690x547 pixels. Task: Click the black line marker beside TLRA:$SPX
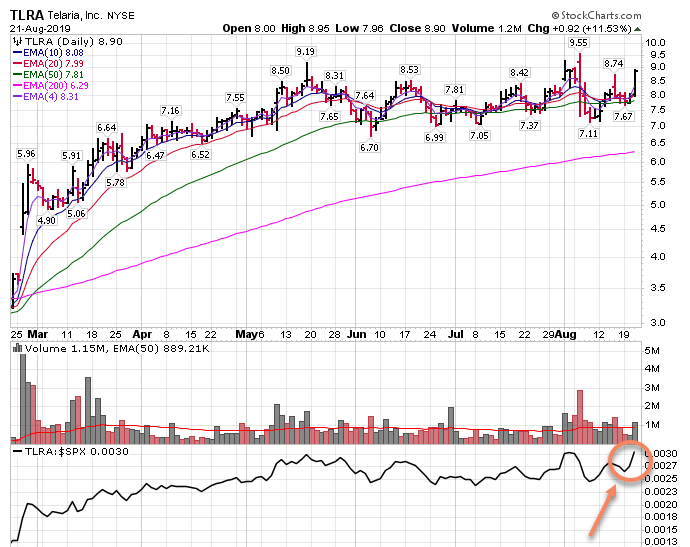18,452
